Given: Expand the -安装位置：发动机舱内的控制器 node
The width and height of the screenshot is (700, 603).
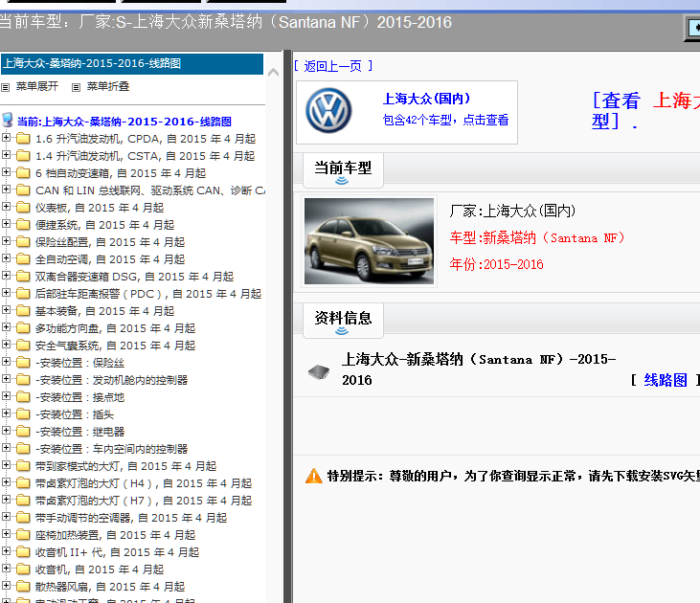Looking at the screenshot, I should (x=7, y=378).
